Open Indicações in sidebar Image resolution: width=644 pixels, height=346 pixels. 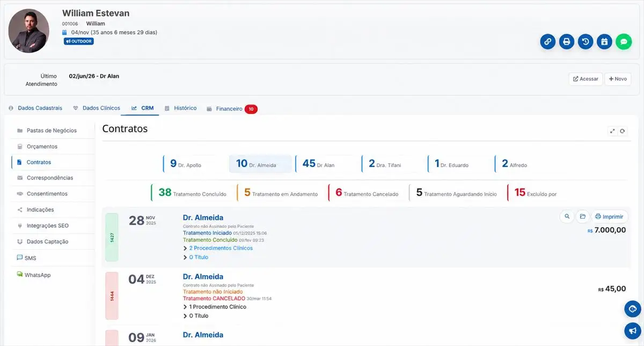pos(52,210)
